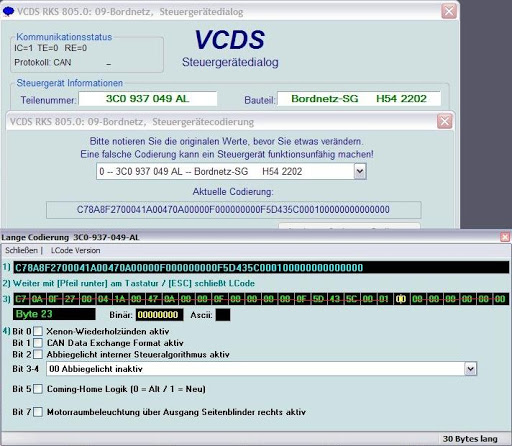
Task: Click the Protokoll: CAN status text
Action: [x=43, y=62]
